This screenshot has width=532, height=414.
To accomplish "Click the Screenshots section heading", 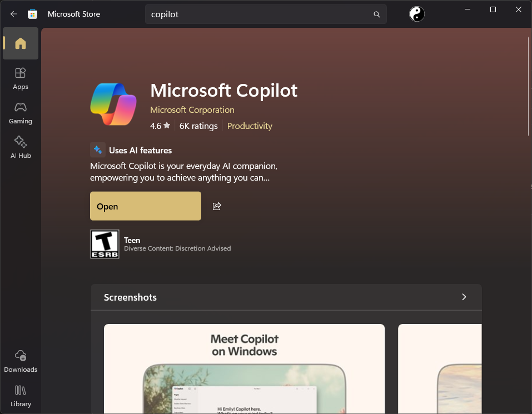I will 130,297.
